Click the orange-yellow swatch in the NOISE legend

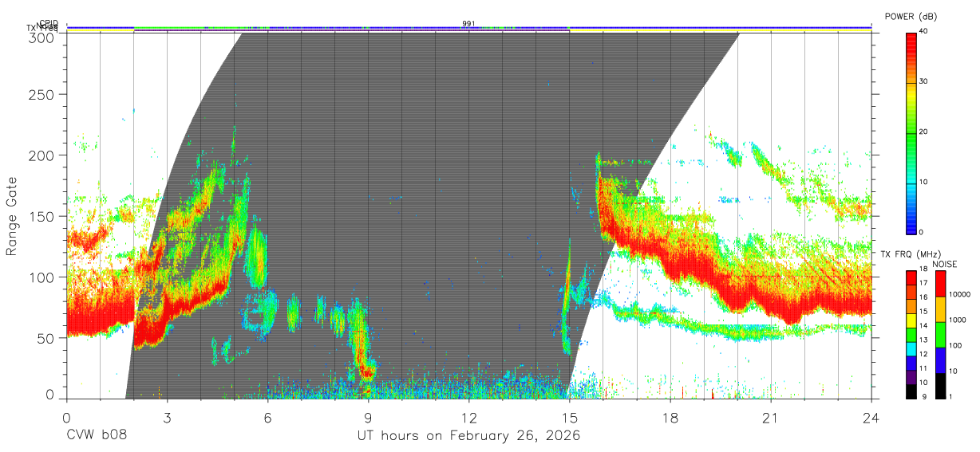[940, 309]
